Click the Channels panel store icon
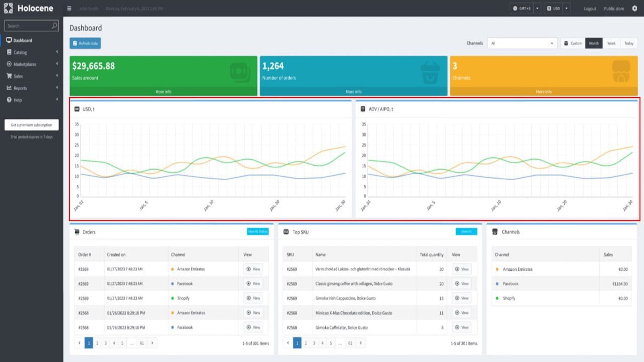The image size is (644, 362). click(495, 232)
